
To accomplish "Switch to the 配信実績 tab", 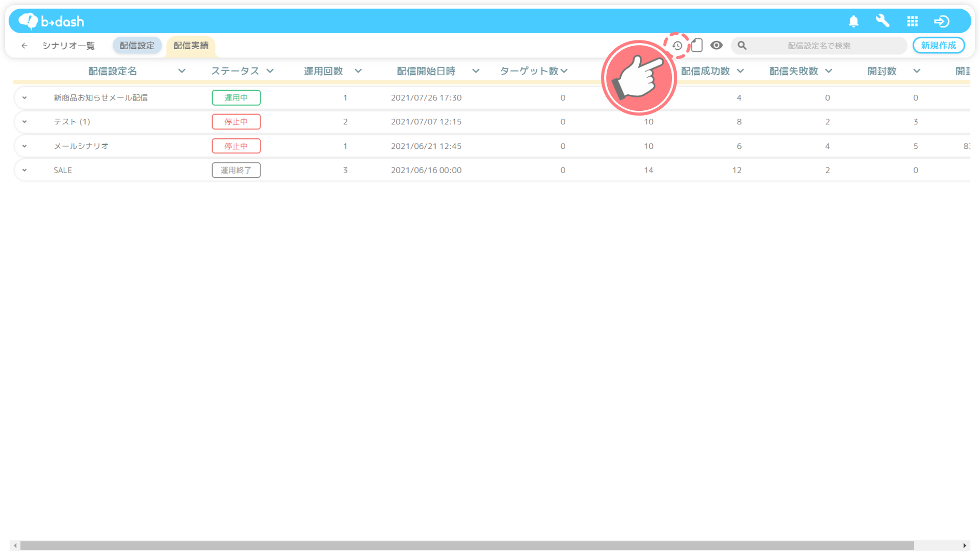I will [x=191, y=46].
